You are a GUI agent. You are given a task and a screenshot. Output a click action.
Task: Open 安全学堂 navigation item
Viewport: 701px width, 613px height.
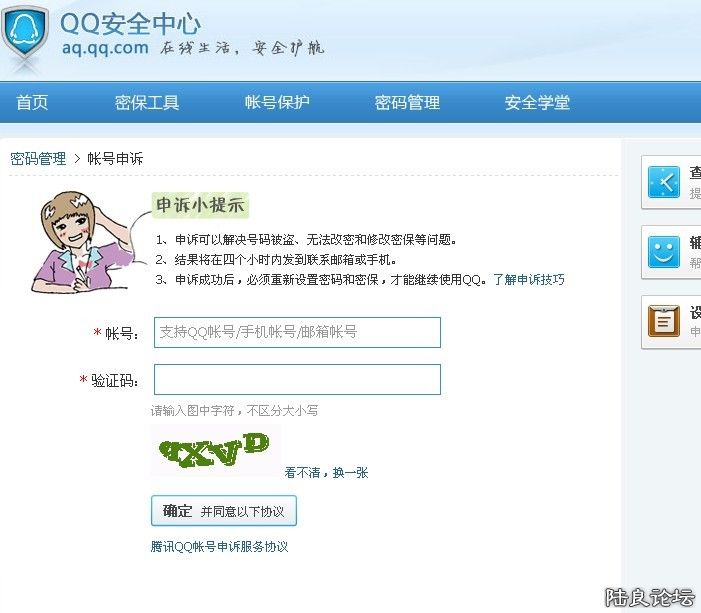[537, 102]
